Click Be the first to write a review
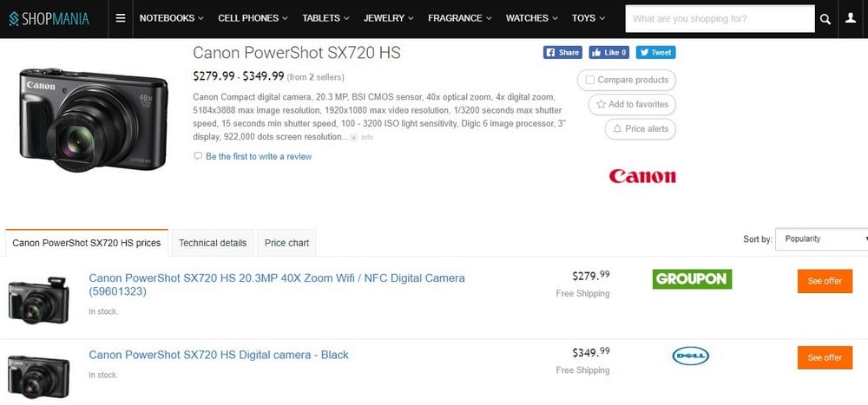Screen dimensions: 868x405 click(259, 157)
